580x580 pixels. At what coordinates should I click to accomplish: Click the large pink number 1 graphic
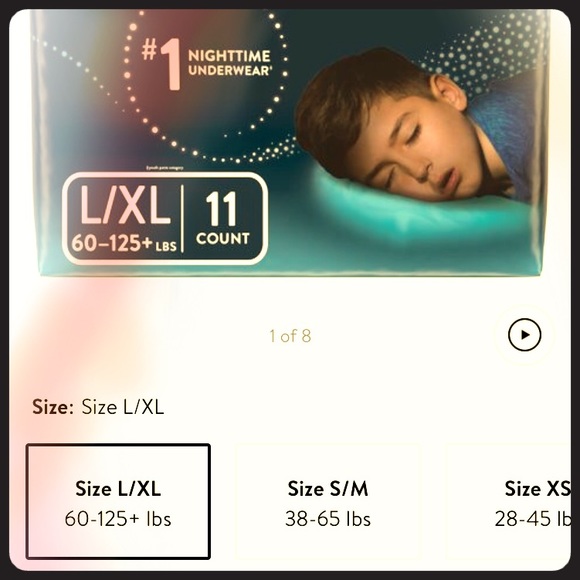point(171,64)
